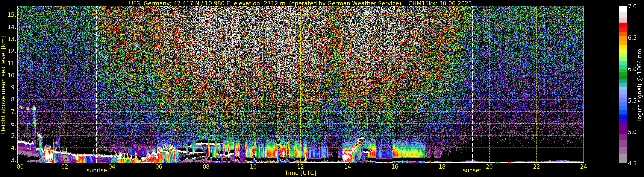The width and height of the screenshot is (644, 177).
Task: Click the time axis tick '00'
Action: (x=20, y=167)
